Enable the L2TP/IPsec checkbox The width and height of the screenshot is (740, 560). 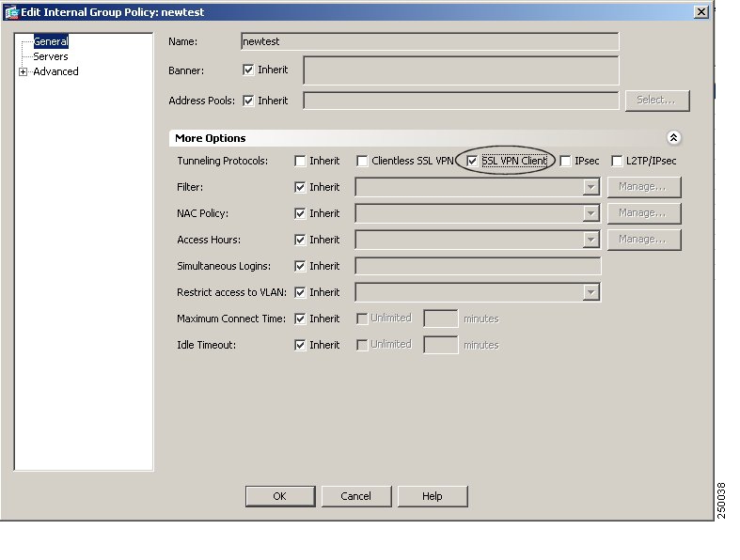click(x=617, y=162)
